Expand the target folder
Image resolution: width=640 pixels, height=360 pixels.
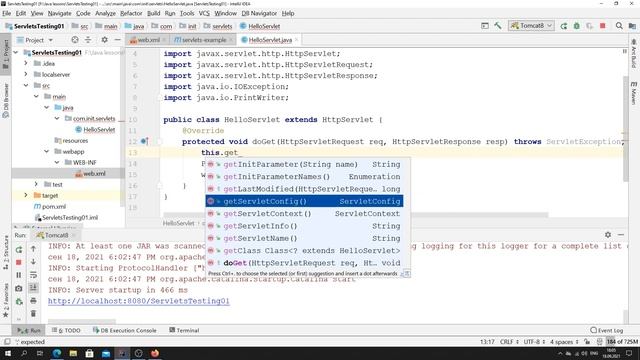click(x=26, y=196)
